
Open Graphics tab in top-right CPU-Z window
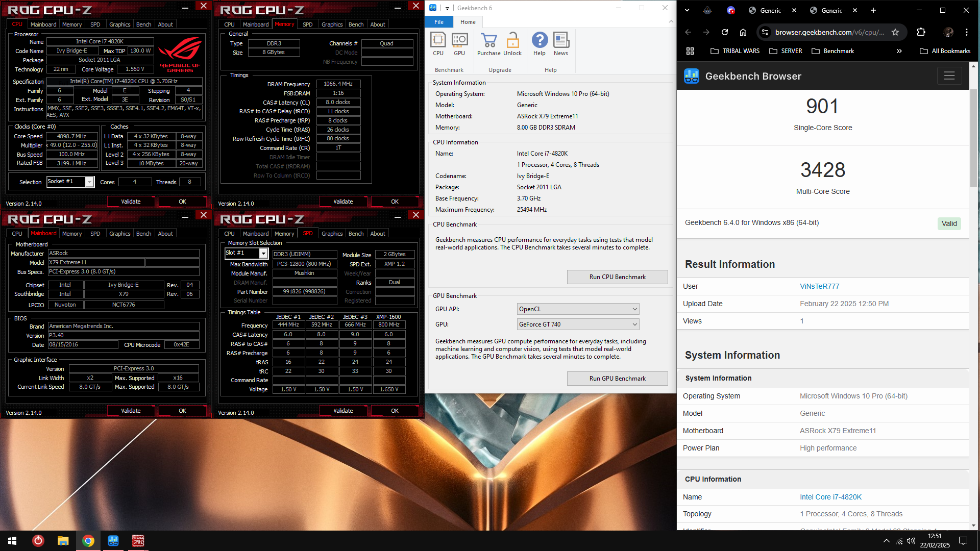[332, 24]
